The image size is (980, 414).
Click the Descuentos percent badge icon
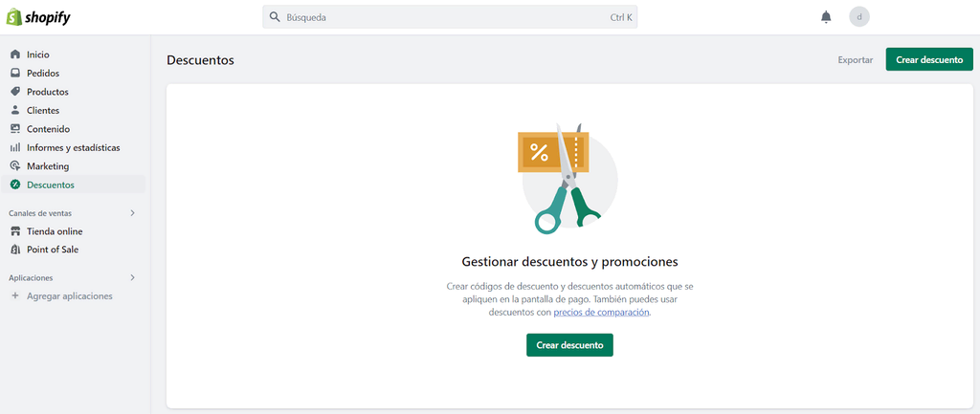click(15, 185)
